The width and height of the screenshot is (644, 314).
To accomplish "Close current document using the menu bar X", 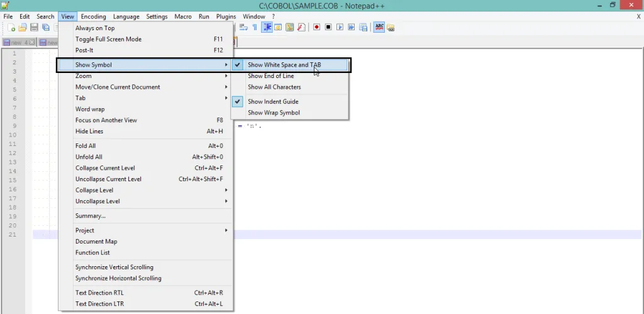I will pos(639,16).
